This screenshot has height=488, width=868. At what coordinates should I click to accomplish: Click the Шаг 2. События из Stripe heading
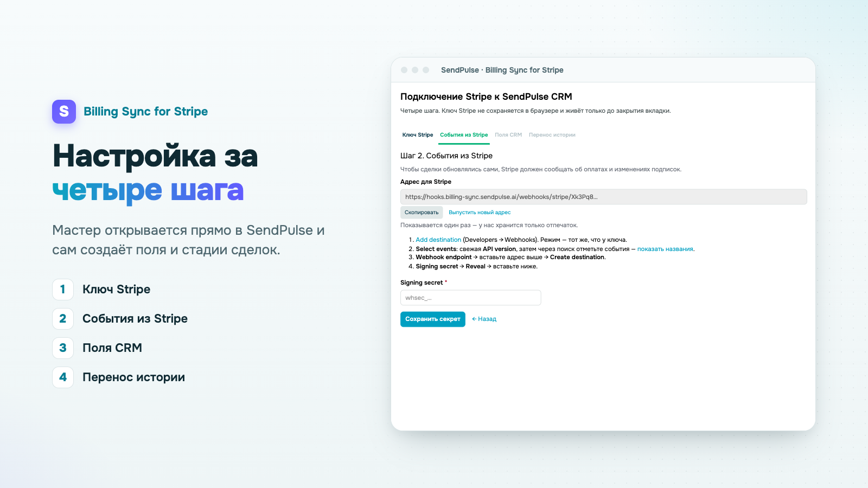[446, 156]
